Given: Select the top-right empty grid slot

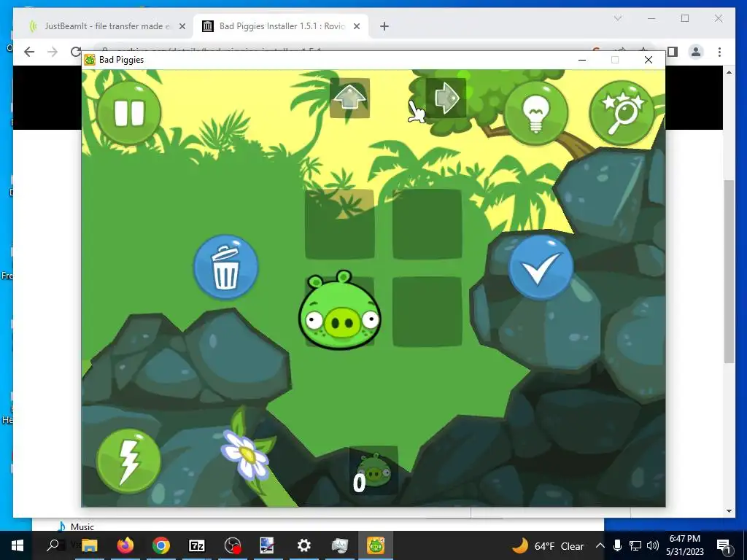Looking at the screenshot, I should [427, 224].
